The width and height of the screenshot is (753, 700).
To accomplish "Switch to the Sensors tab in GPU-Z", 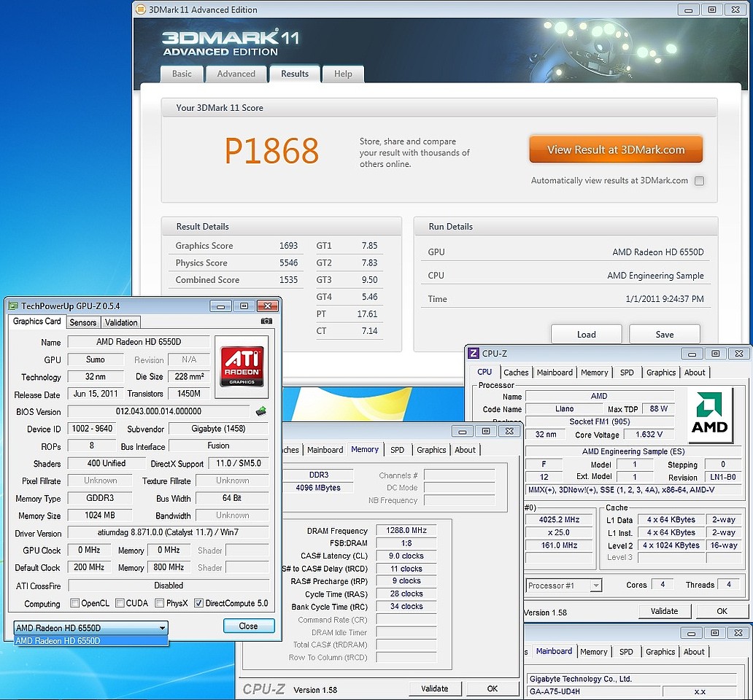I will point(82,322).
